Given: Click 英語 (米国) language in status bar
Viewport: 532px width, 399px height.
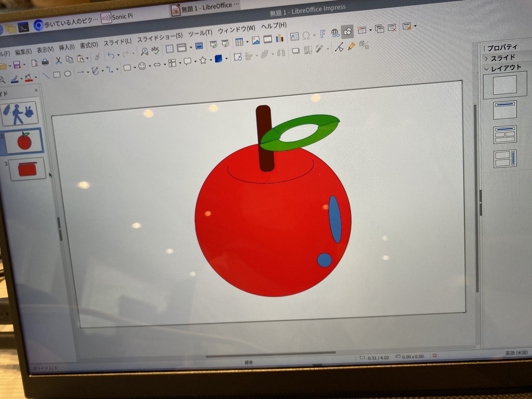Looking at the screenshot, I should point(516,353).
